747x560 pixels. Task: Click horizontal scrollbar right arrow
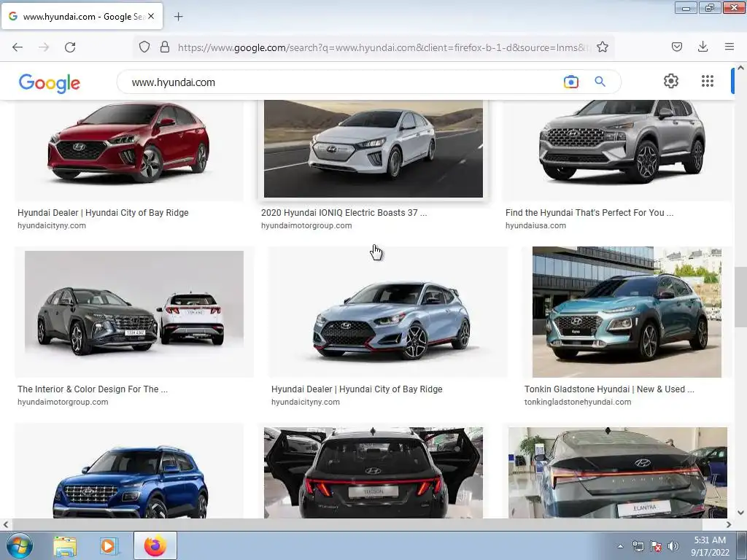[x=729, y=524]
